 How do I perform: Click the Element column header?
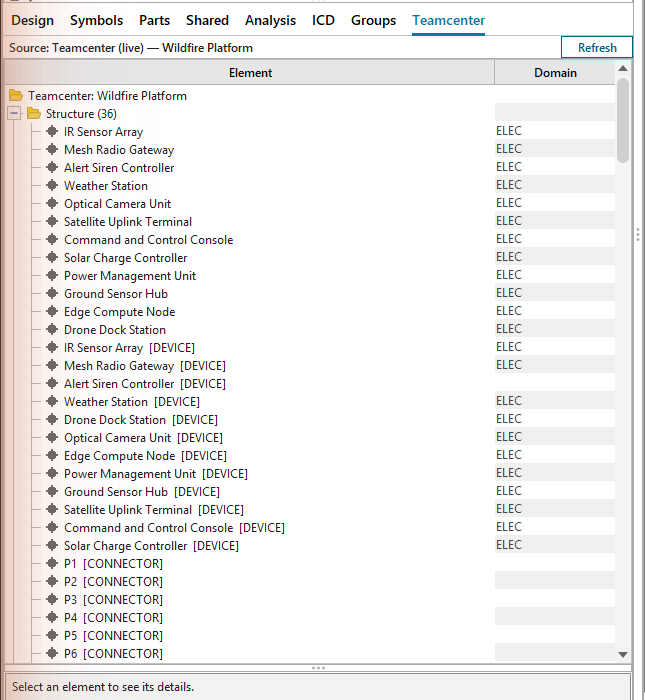point(250,72)
